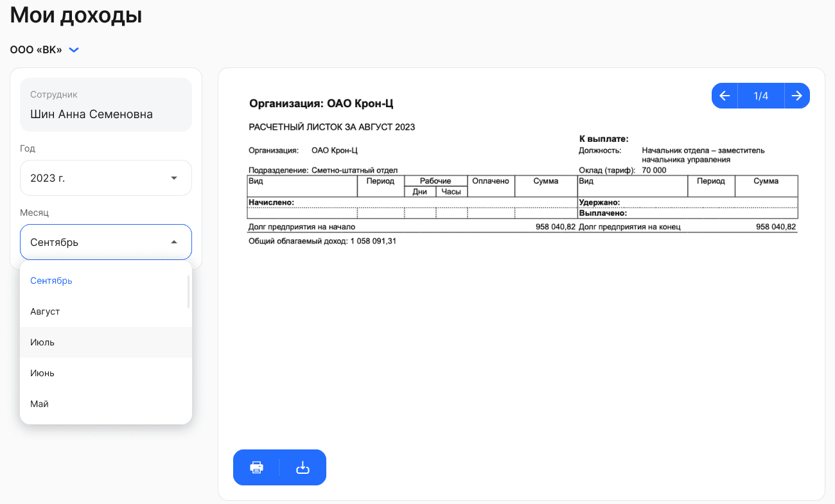The height and width of the screenshot is (504, 835).
Task: Choose Июнь in the month list
Action: 106,373
